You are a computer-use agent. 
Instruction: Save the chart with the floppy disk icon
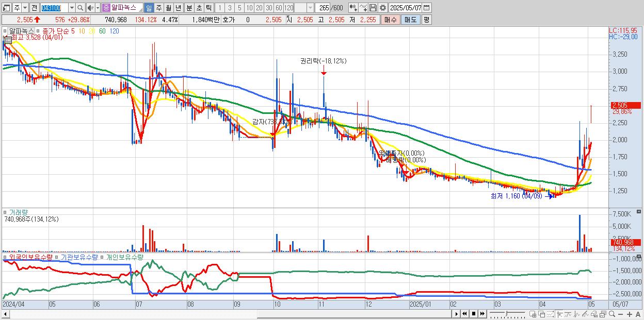click(373, 8)
